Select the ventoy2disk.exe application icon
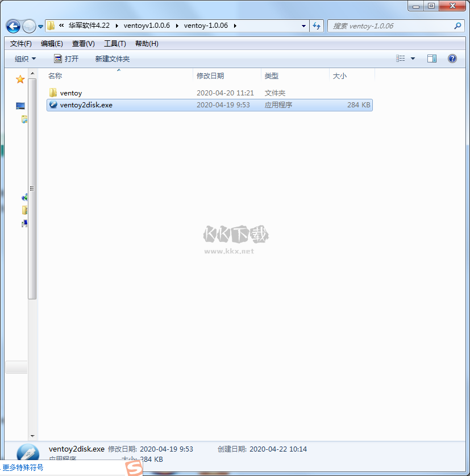 coord(53,105)
